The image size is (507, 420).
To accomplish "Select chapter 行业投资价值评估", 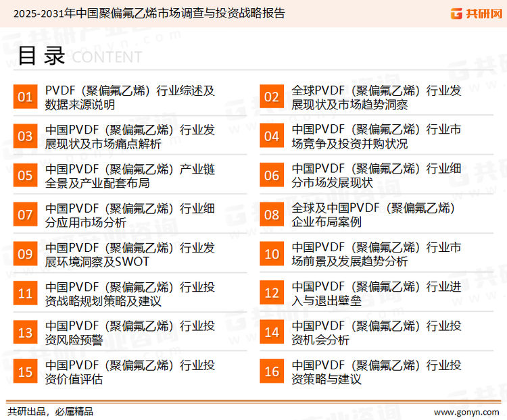I will tap(130, 373).
